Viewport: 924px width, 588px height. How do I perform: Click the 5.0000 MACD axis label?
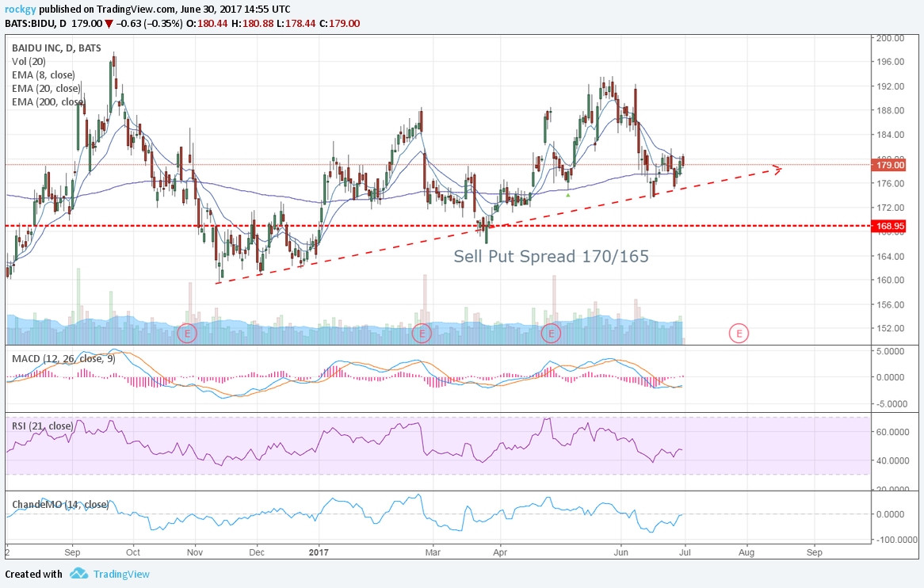pyautogui.click(x=891, y=351)
